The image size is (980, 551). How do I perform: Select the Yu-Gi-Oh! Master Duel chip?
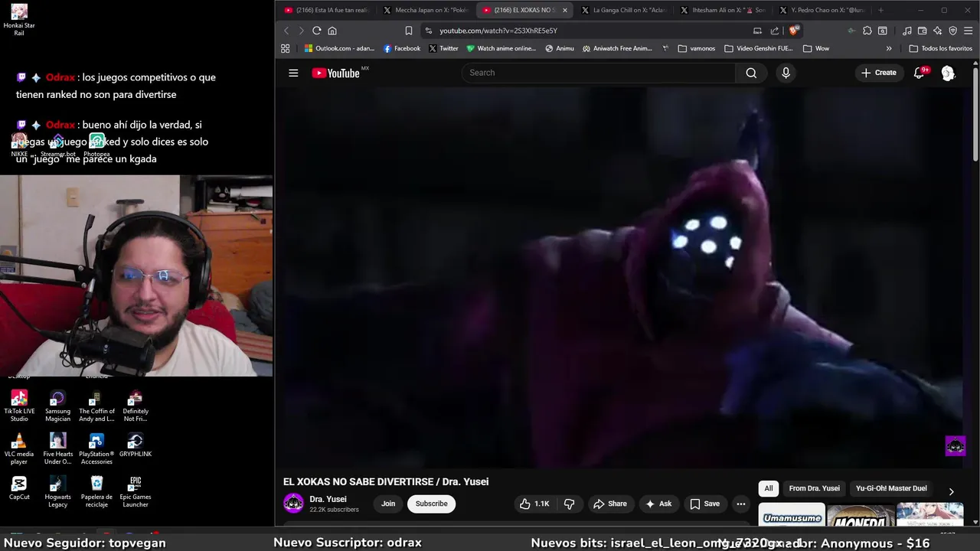[891, 488]
